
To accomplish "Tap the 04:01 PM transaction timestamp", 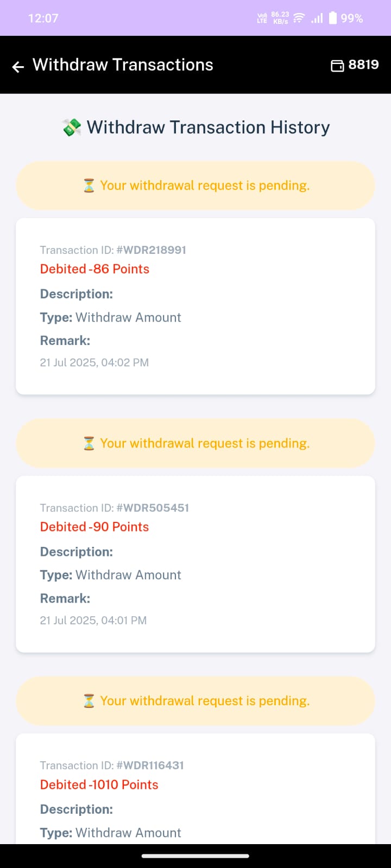I will (x=93, y=620).
